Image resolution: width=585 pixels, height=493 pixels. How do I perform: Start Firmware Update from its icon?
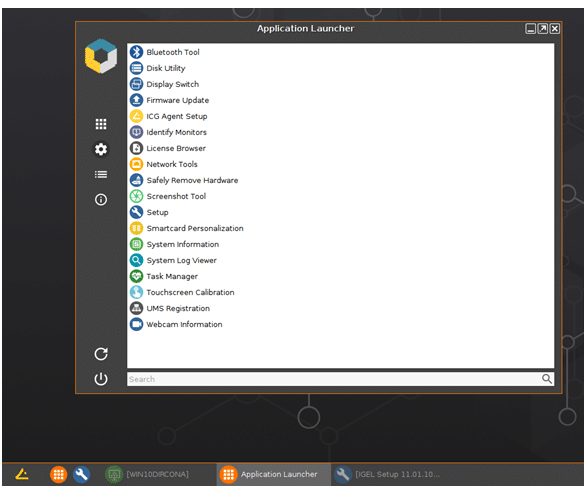coord(136,100)
